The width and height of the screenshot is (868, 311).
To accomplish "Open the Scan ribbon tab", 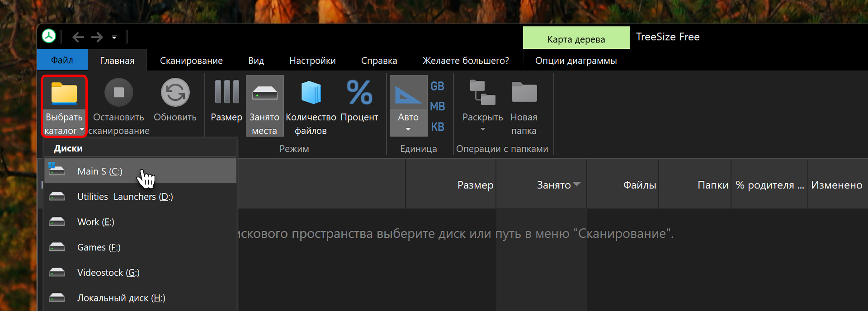I will [x=191, y=61].
